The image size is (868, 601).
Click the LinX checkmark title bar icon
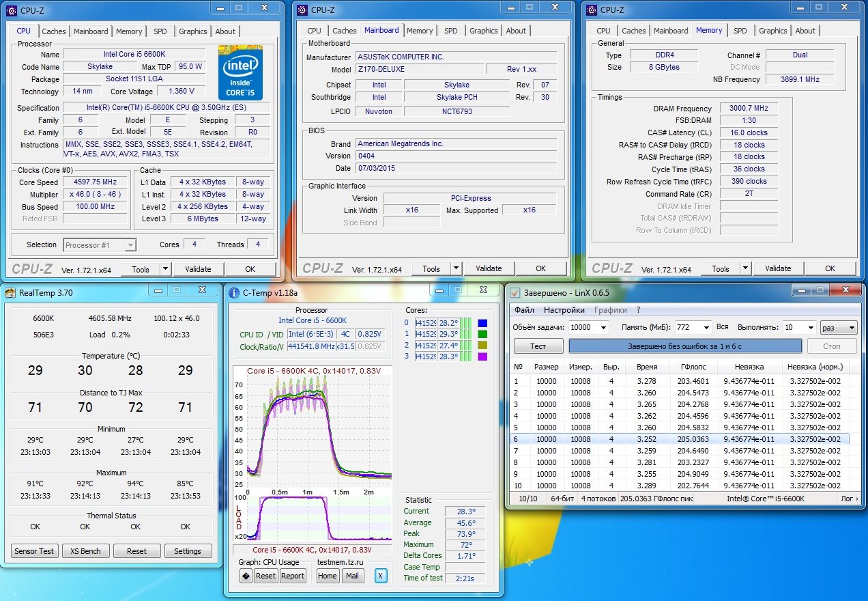click(x=515, y=293)
